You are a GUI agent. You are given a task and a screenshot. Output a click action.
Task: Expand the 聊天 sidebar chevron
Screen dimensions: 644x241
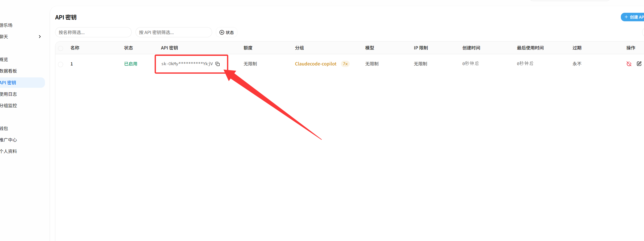click(x=40, y=37)
